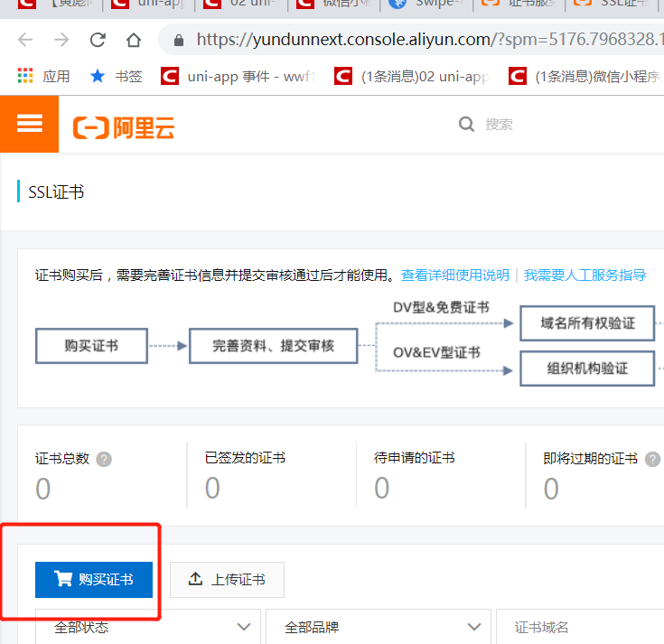Switch to the '02 uni-' browser tab
This screenshot has height=644, width=664.
241,5
